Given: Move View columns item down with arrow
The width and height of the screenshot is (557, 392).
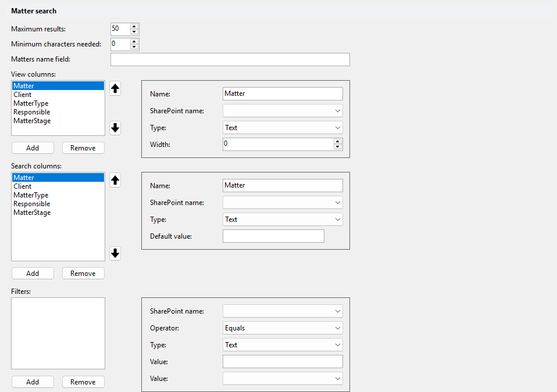Looking at the screenshot, I should point(115,128).
